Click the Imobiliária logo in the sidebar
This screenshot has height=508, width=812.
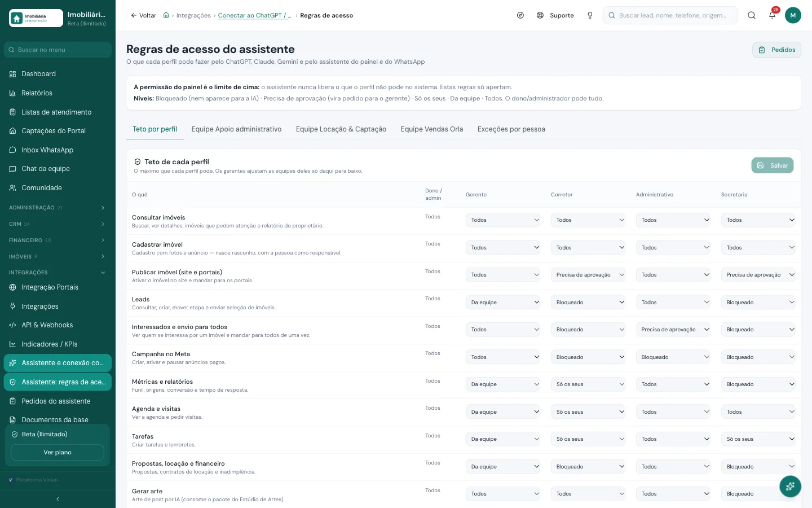point(36,18)
